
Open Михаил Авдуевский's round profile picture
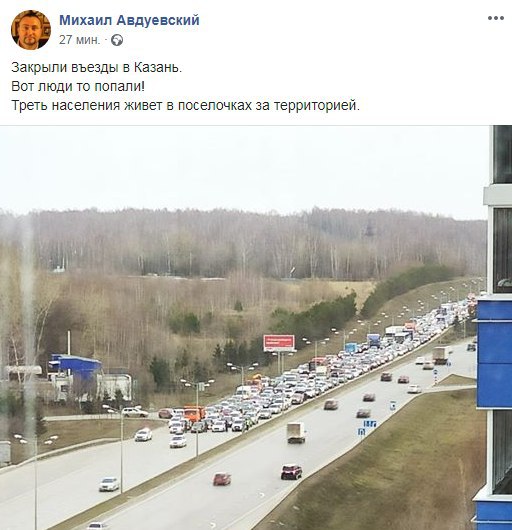tap(31, 30)
